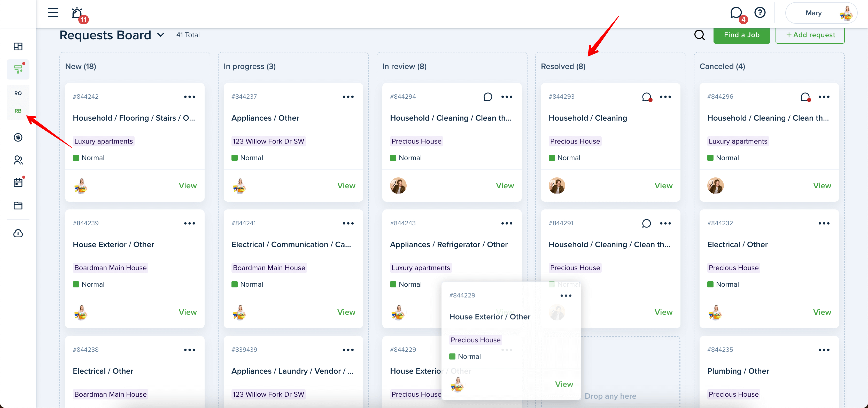
Task: Click the New (18) column header
Action: tap(81, 66)
